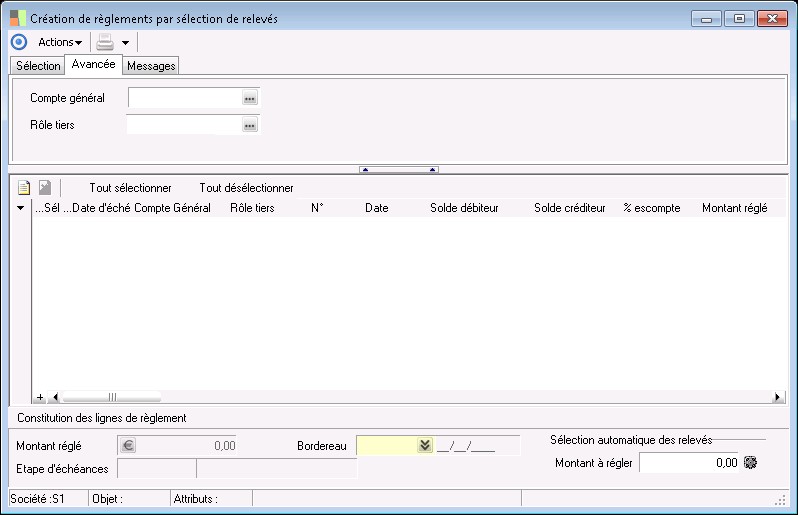The width and height of the screenshot is (798, 515).
Task: Click the horizontal scrollbar left arrow
Action: [x=55, y=397]
